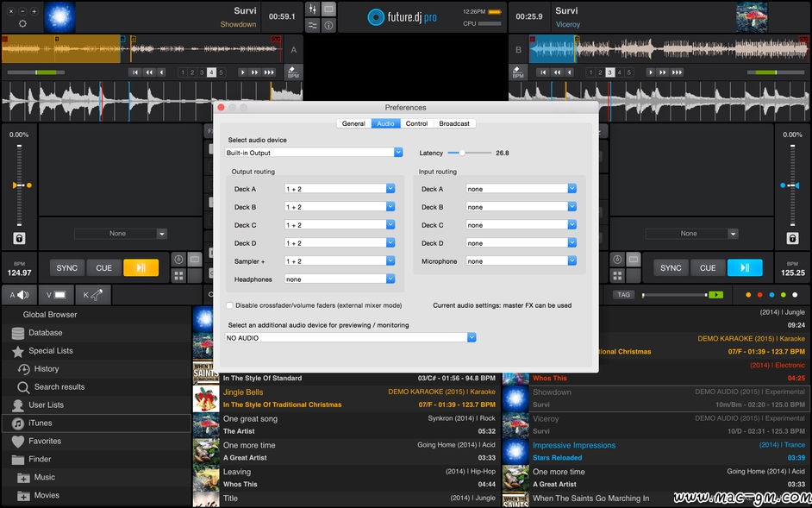Viewport: 812px width, 508px height.
Task: Toggle Karaoke microphone mode button
Action: coord(93,295)
